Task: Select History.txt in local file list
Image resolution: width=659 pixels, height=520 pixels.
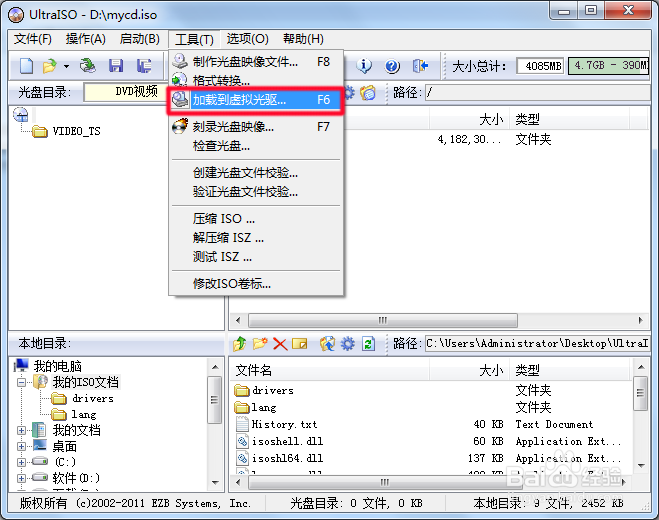Action: coord(284,424)
